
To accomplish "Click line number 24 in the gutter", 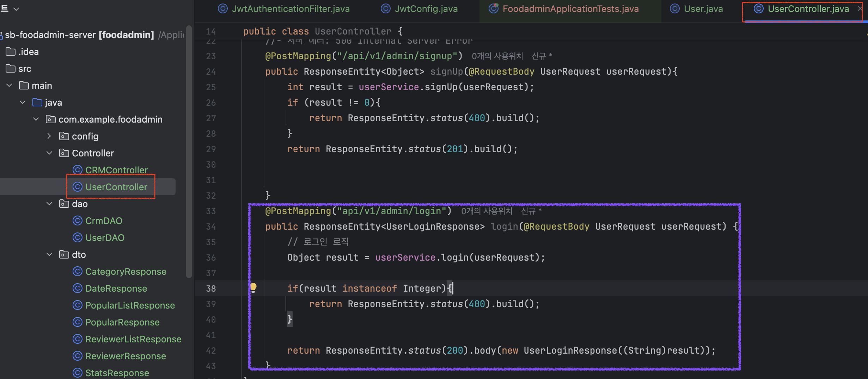I will tap(211, 72).
